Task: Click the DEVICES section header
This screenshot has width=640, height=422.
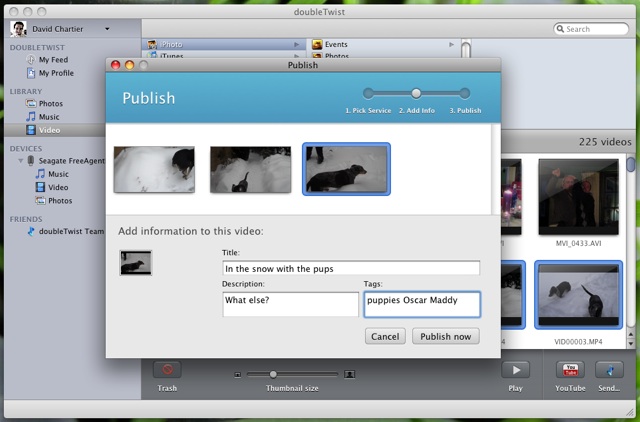Action: point(26,149)
